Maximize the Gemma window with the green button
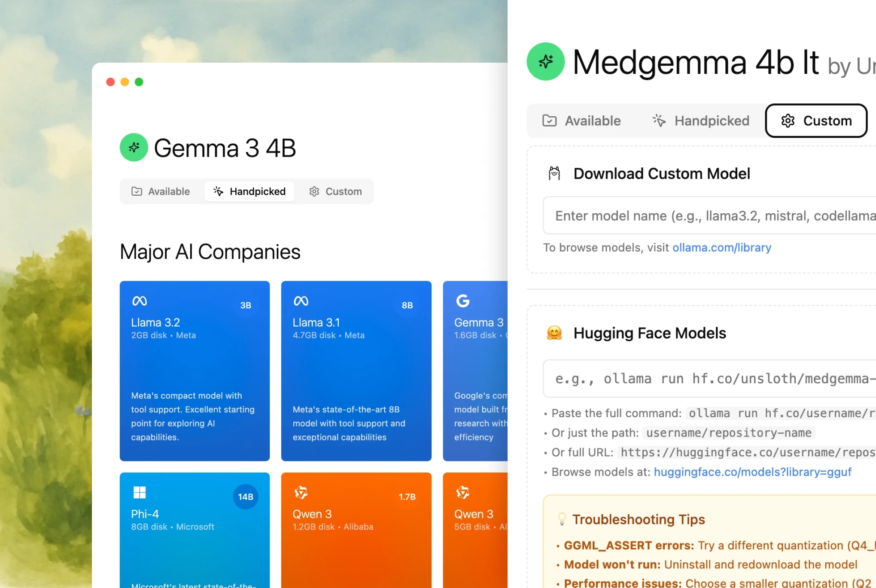The height and width of the screenshot is (588, 876). [139, 82]
